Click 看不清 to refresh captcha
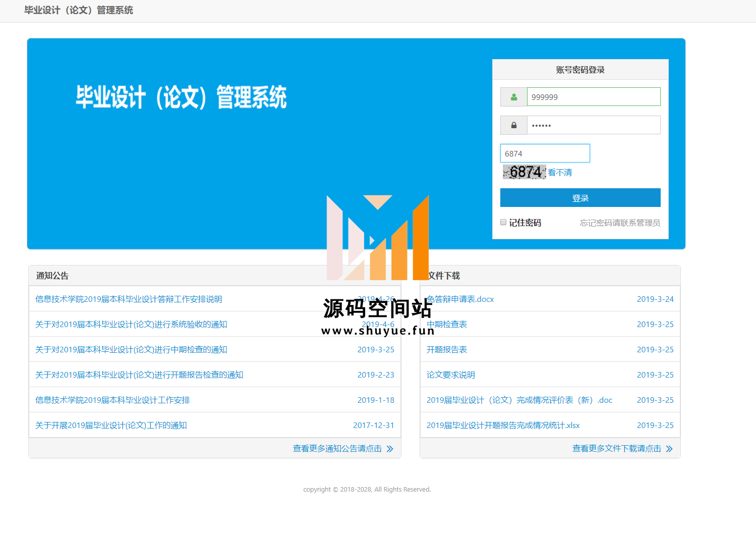 [560, 173]
